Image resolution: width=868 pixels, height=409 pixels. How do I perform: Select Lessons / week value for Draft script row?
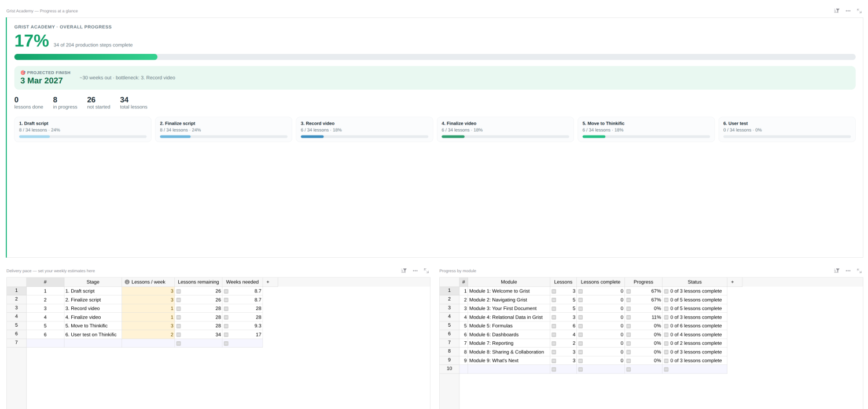tap(148, 291)
